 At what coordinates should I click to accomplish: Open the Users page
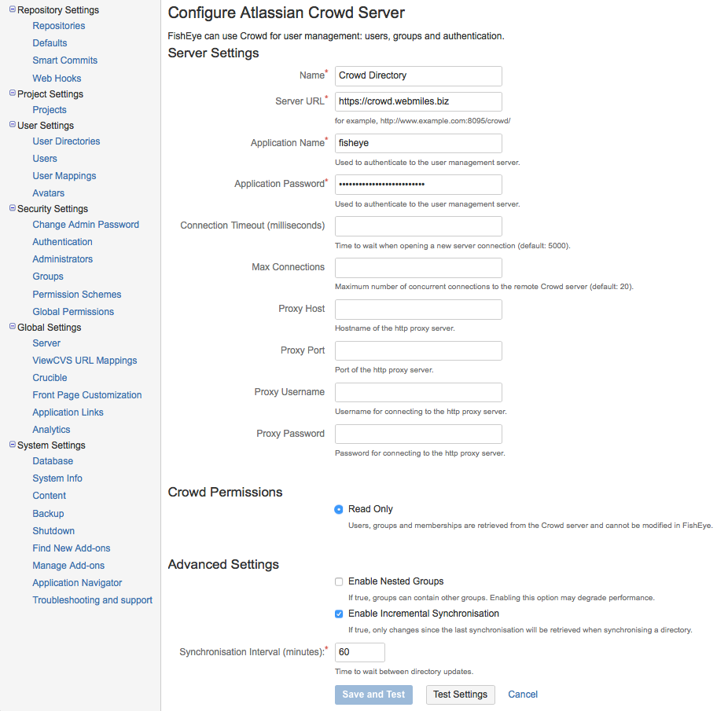pyautogui.click(x=45, y=159)
